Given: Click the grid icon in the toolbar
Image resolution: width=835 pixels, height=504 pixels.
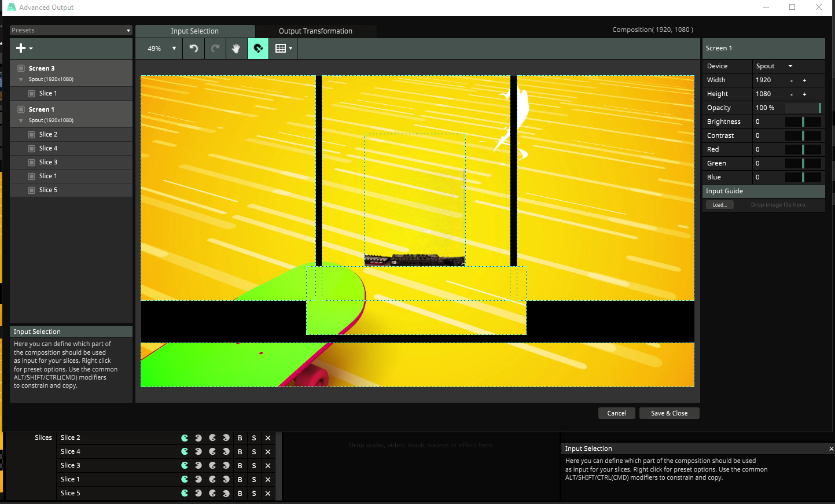Looking at the screenshot, I should tap(281, 49).
